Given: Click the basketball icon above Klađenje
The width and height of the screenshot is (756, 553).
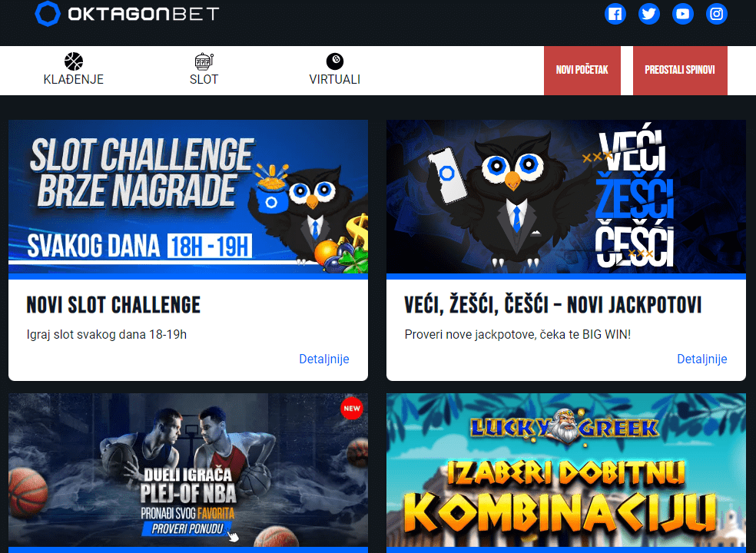Looking at the screenshot, I should click(x=74, y=61).
